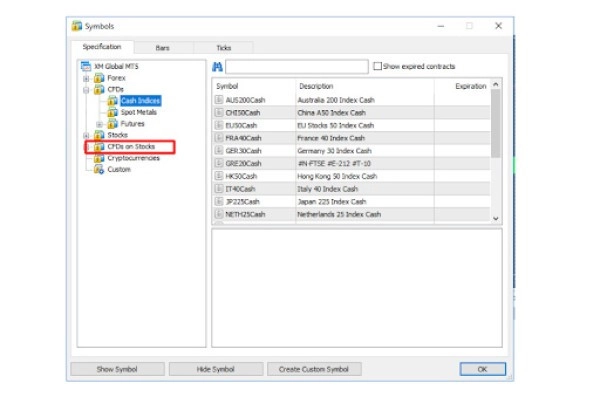This screenshot has width=600, height=397.
Task: Select 'Australia 200 Index Cash' description
Action: (x=336, y=100)
